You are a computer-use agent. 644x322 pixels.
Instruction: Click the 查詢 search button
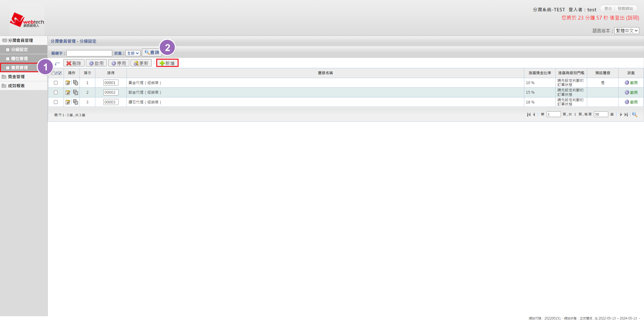coord(152,52)
